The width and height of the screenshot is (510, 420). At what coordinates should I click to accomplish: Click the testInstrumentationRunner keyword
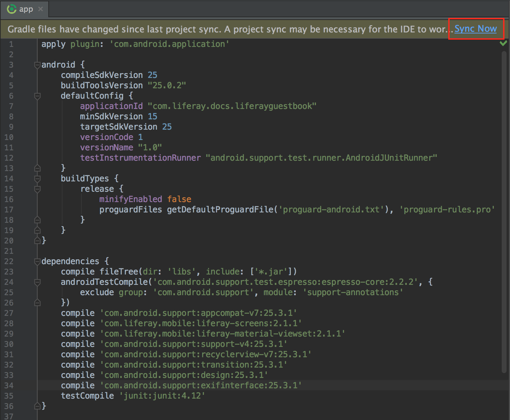pyautogui.click(x=140, y=158)
